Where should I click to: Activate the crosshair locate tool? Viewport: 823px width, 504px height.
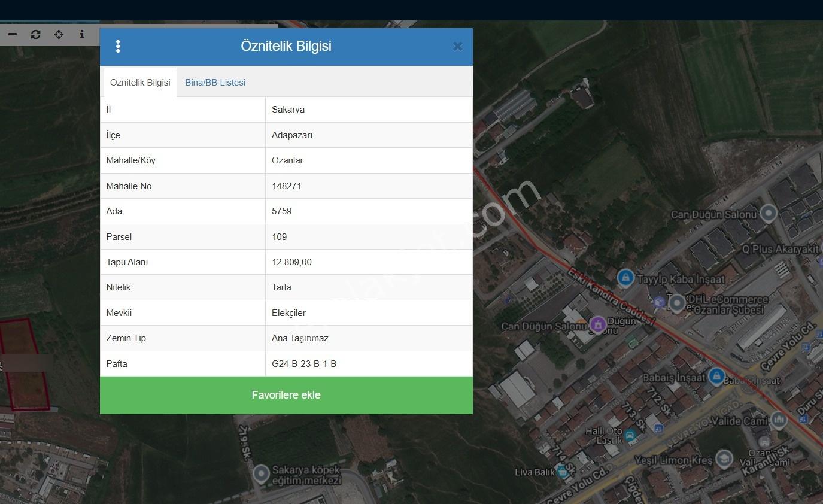pyautogui.click(x=59, y=35)
